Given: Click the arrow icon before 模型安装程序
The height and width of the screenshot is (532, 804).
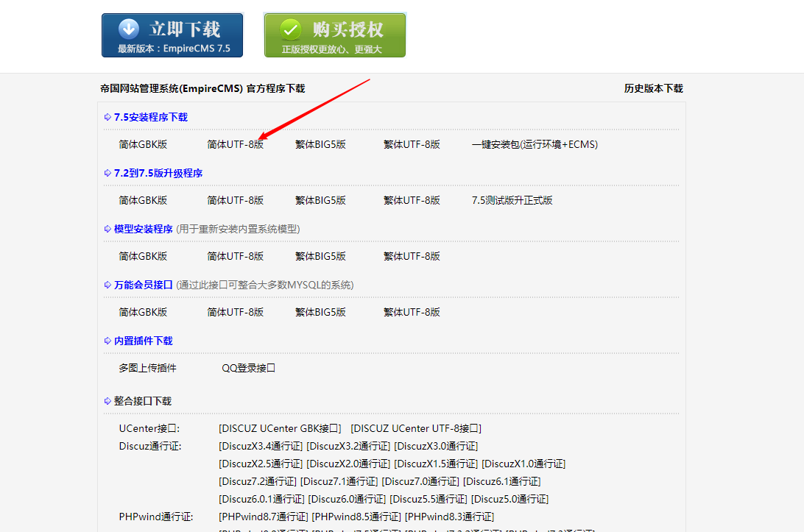Looking at the screenshot, I should 108,229.
